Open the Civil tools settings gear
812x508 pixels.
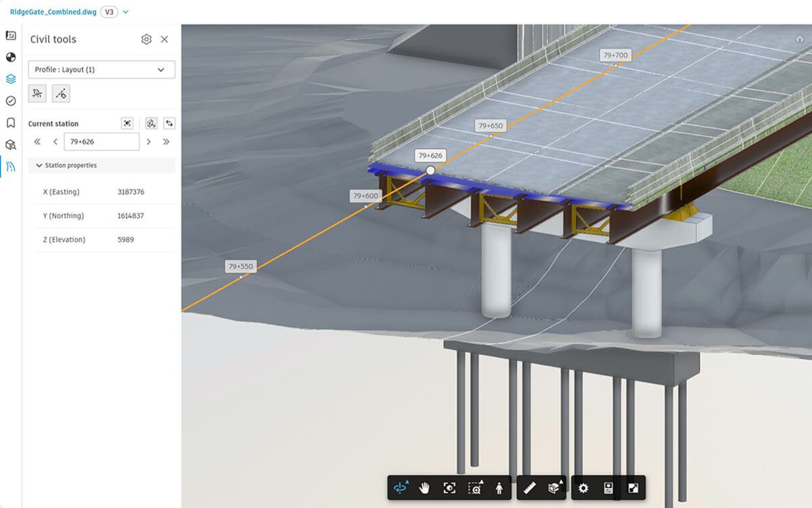click(x=146, y=39)
